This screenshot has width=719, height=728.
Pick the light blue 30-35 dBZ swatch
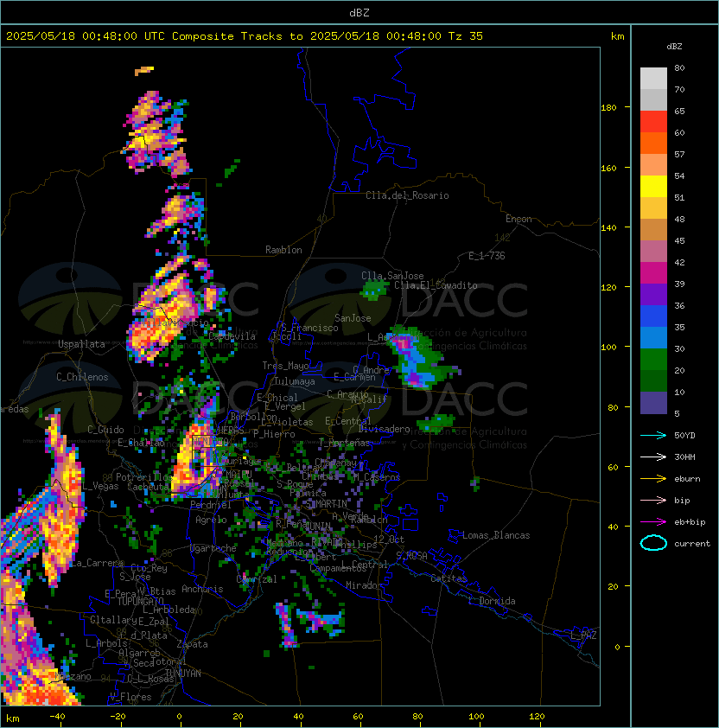(653, 337)
